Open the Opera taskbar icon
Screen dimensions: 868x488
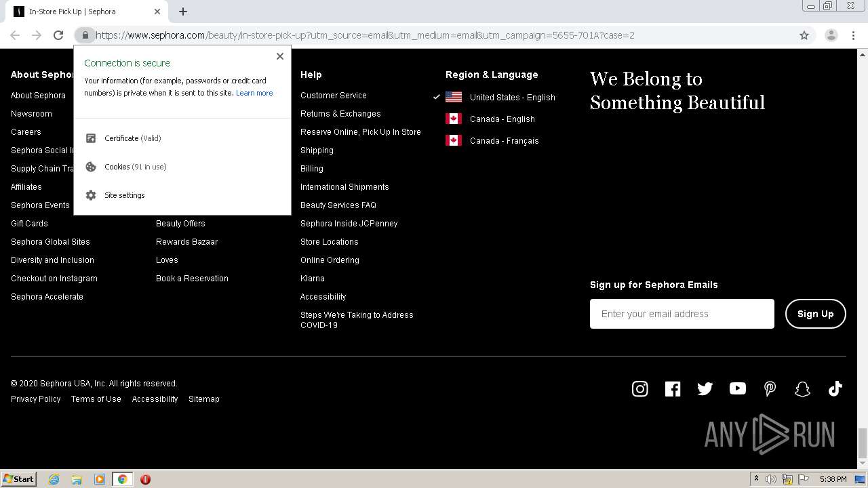tap(145, 479)
